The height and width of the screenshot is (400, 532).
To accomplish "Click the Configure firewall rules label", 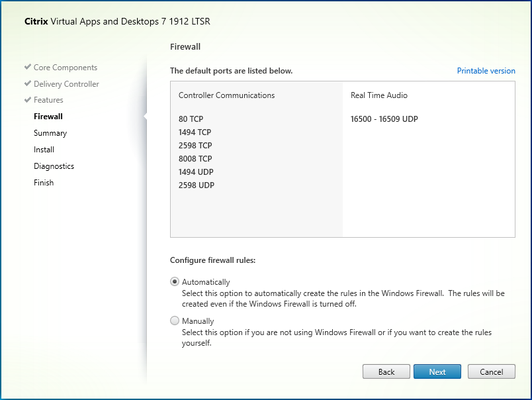I will [x=212, y=260].
